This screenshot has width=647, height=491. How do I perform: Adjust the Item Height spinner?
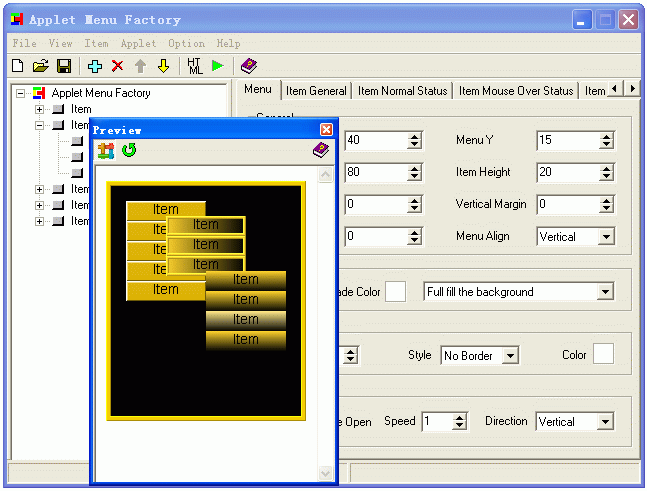point(606,172)
